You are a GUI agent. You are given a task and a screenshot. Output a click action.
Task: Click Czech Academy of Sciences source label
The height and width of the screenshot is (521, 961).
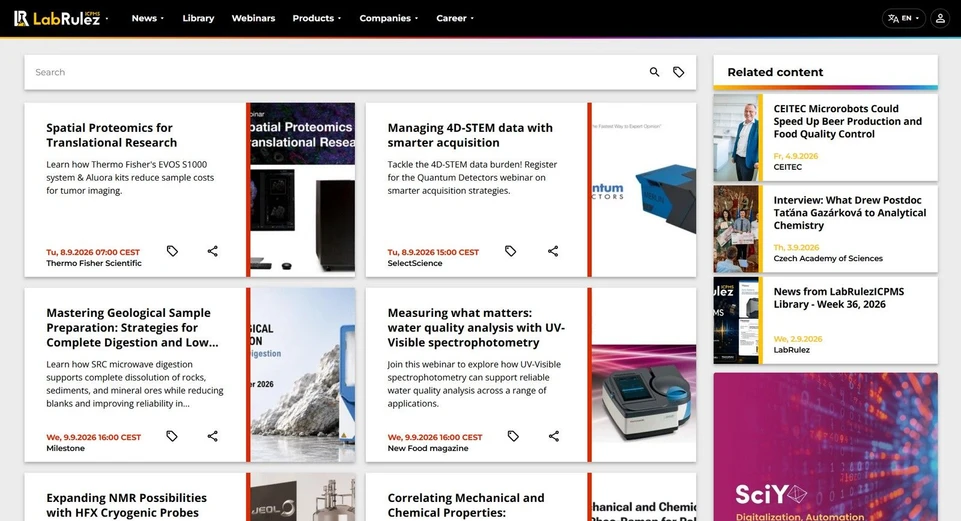coord(828,258)
